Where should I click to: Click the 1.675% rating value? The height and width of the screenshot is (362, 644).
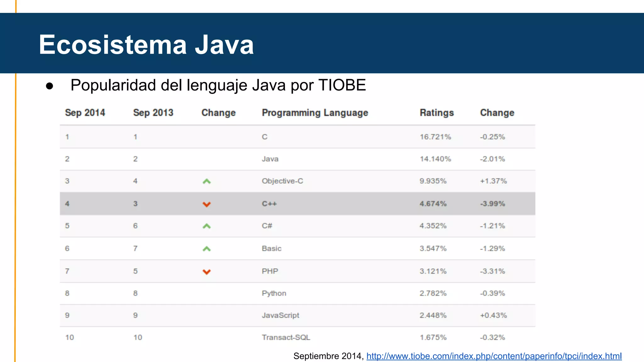433,337
